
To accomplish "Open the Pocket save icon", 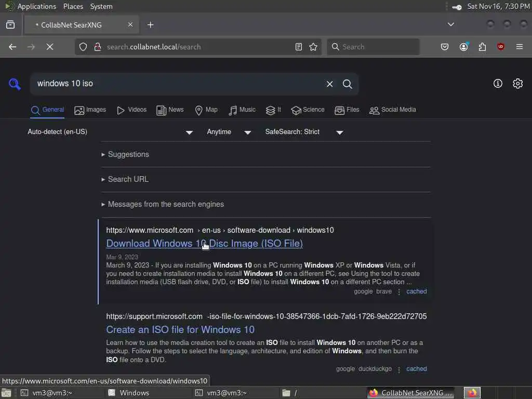I will coord(445,47).
